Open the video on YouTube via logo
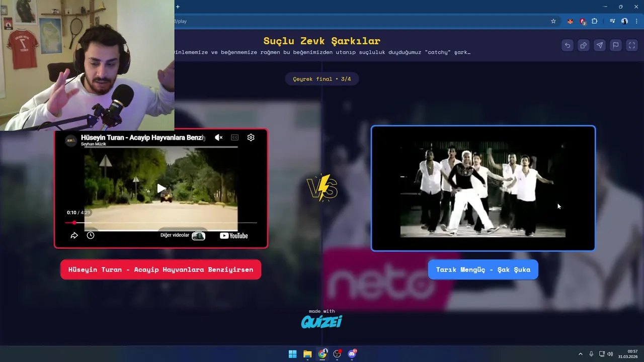Viewport: 644px width, 362px height. [234, 236]
